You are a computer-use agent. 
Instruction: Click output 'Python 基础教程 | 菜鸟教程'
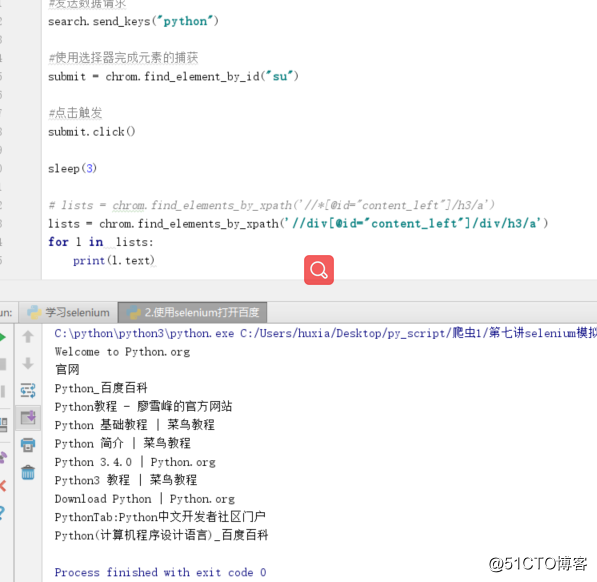135,425
